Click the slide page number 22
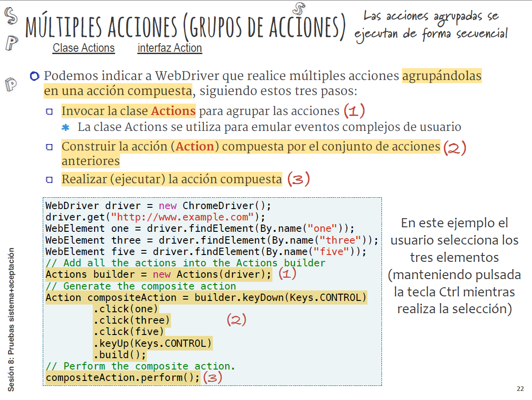Image resolution: width=532 pixels, height=400 pixels. point(520,389)
